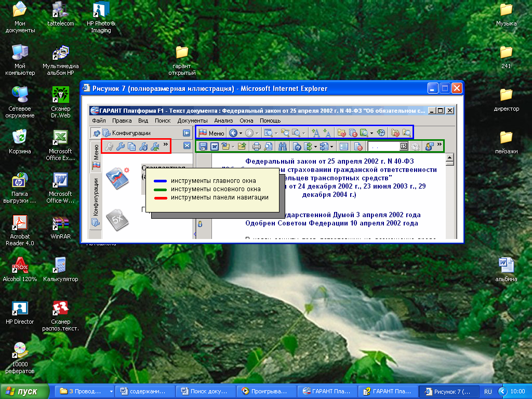This screenshot has width=532, height=399.
Task: Click the 'Федеральный закон от 25 апреля' title
Action: pos(329,161)
